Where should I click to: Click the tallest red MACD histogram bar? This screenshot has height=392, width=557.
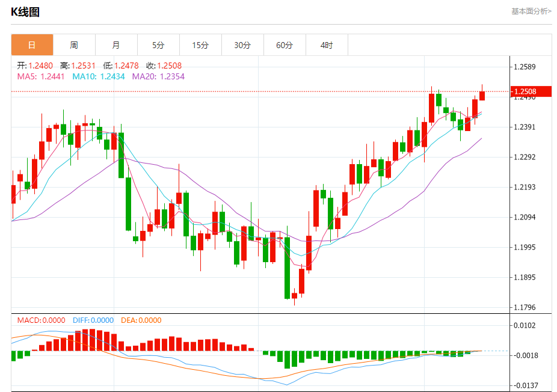(x=85, y=340)
